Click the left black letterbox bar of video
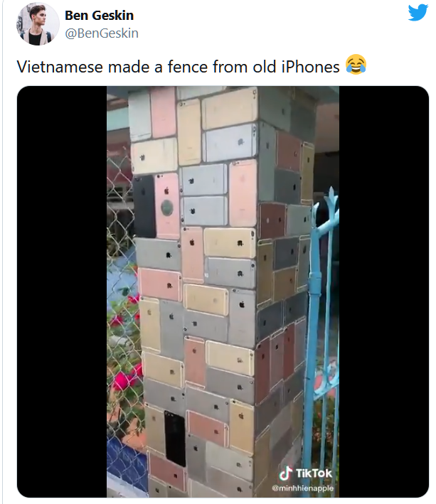Viewport: 436px width, 504px height. click(x=62, y=291)
